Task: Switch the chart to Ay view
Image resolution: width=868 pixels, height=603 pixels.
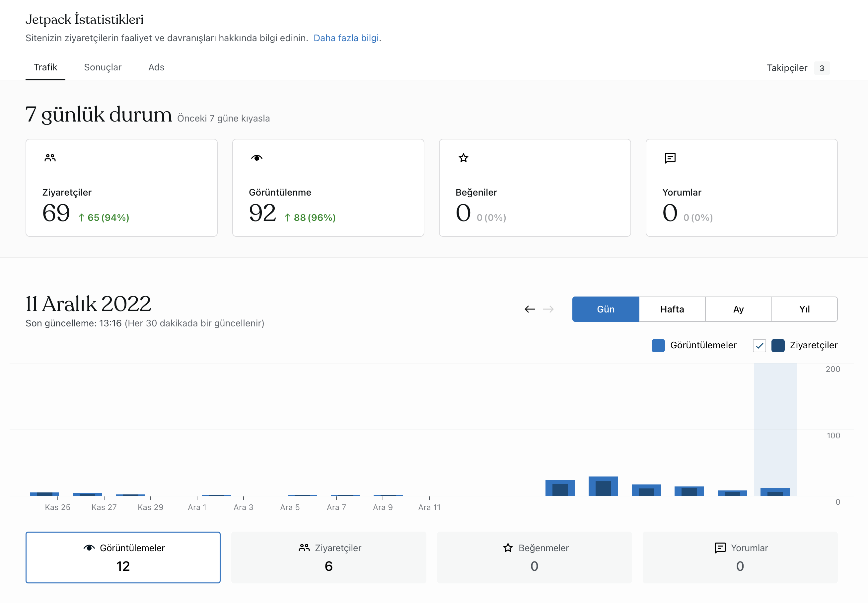Action: click(739, 309)
